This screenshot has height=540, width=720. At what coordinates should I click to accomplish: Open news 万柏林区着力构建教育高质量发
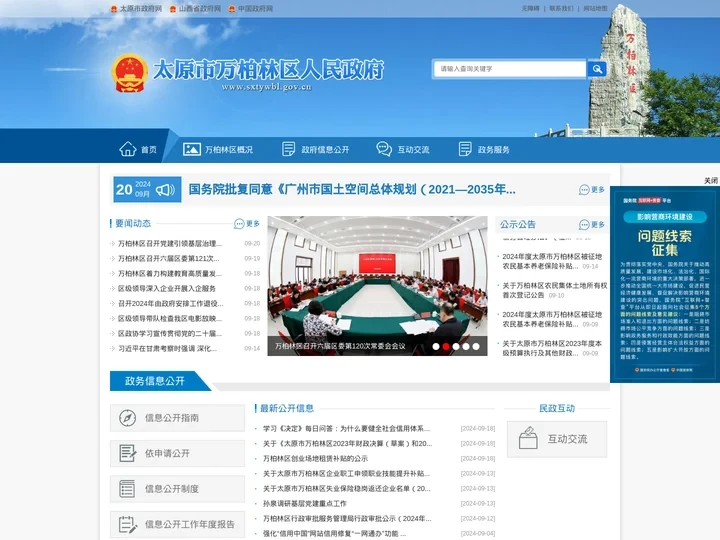(x=170, y=273)
